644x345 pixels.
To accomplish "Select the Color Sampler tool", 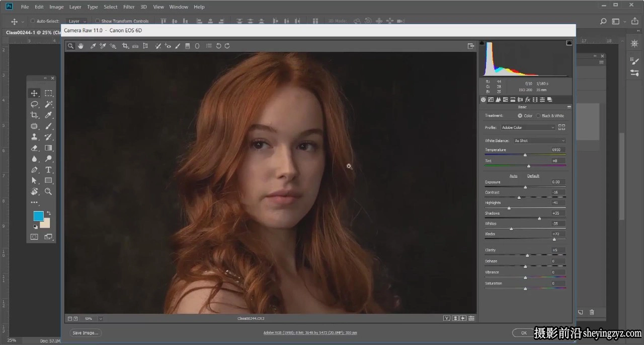I will (103, 46).
